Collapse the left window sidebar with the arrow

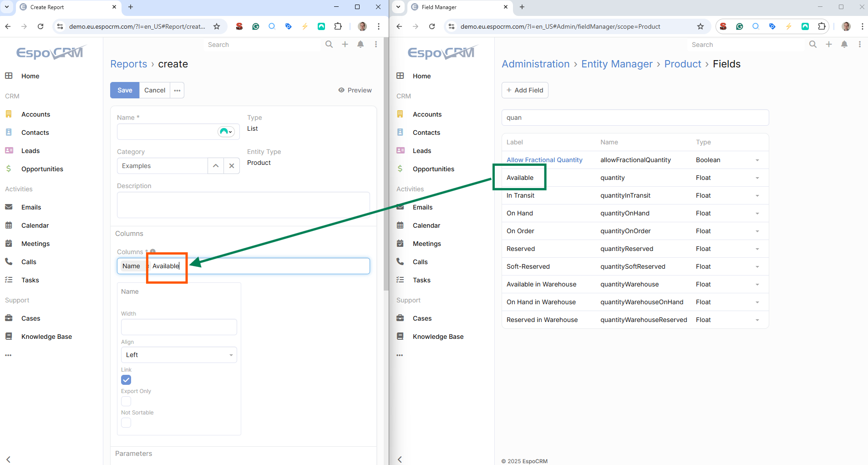tap(8, 459)
